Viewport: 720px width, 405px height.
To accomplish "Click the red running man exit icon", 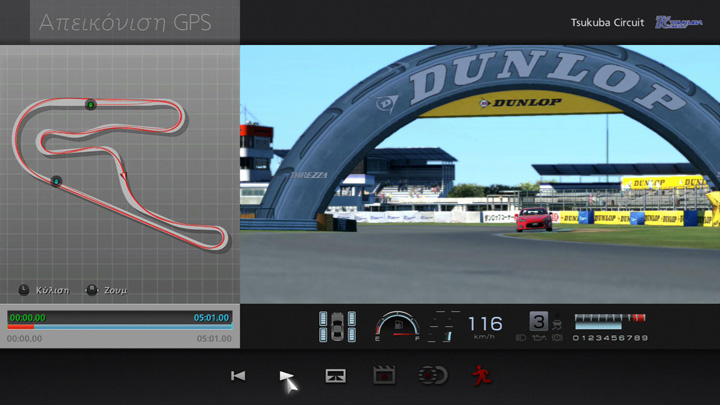I will tap(480, 376).
